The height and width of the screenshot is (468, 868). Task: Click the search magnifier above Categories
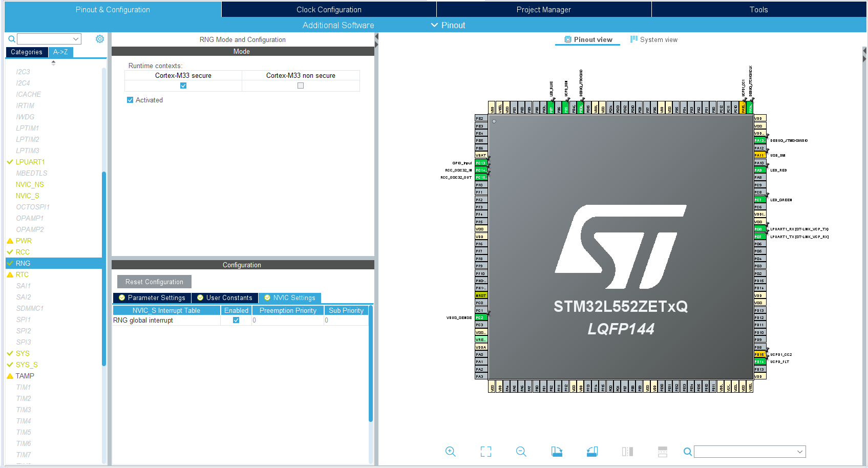coord(11,39)
